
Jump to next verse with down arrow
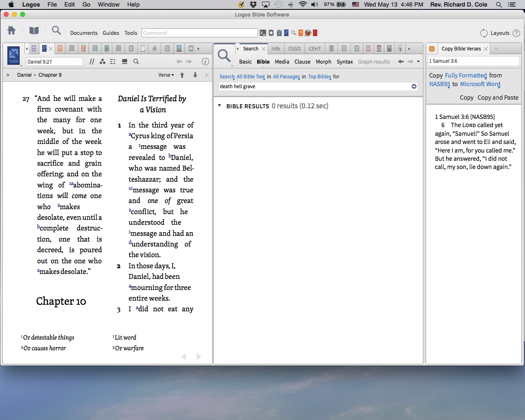coord(195,75)
